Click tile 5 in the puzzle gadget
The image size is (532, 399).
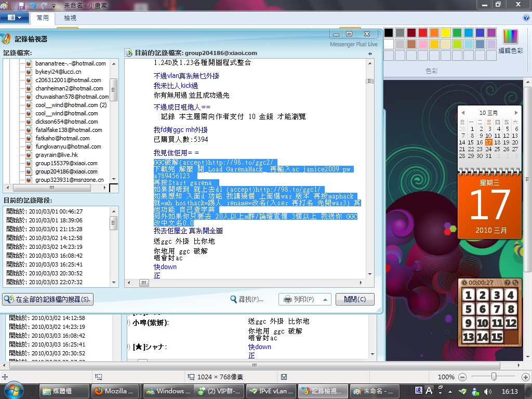point(469,310)
